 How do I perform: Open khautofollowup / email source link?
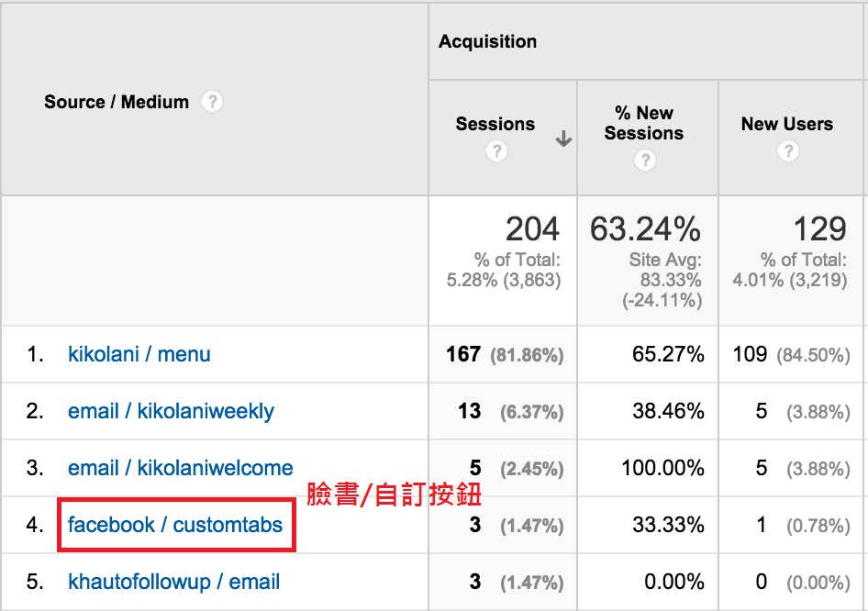tap(174, 582)
